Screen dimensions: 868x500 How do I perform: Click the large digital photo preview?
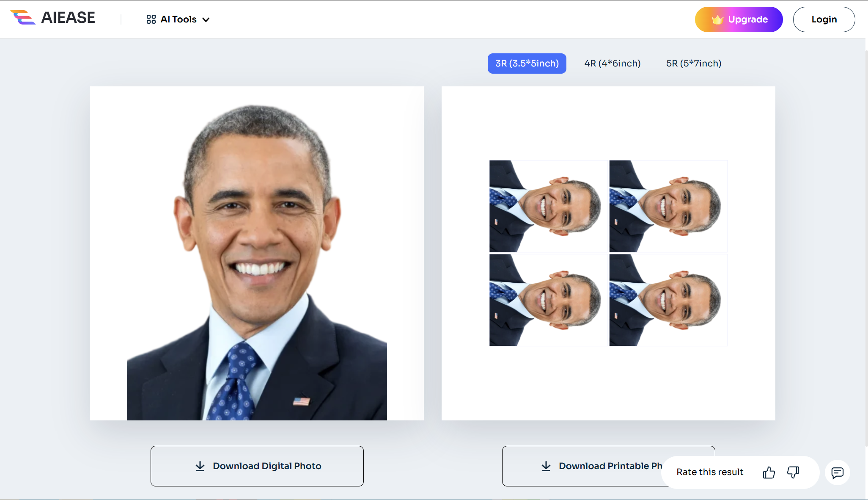pyautogui.click(x=257, y=253)
